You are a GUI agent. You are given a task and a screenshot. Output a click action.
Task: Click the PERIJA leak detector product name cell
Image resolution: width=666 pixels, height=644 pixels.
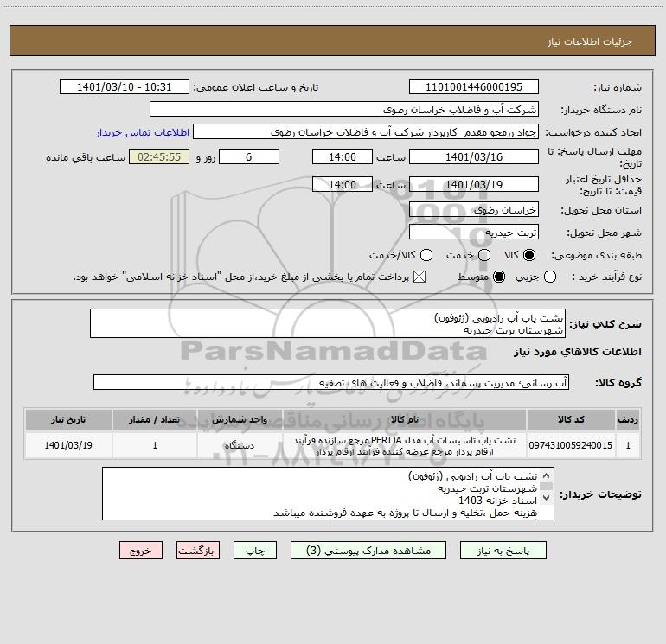(x=405, y=445)
